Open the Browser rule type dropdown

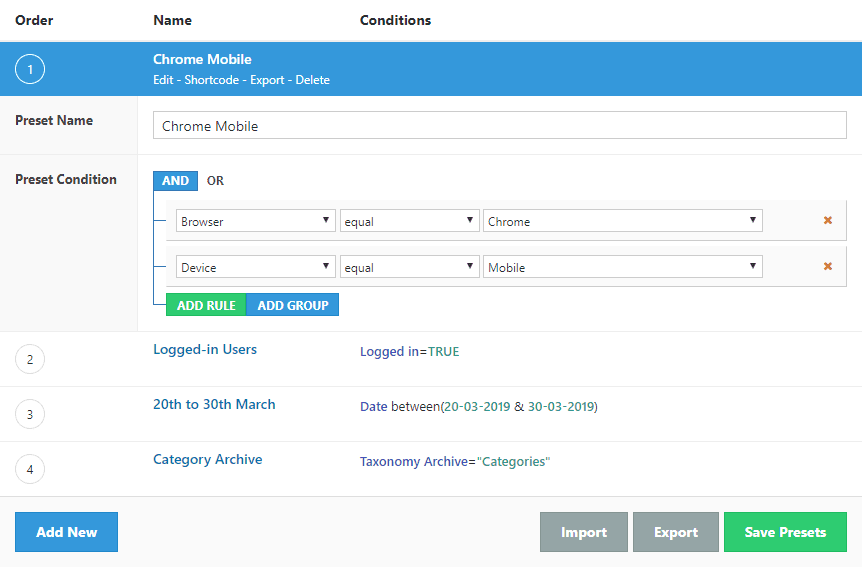pyautogui.click(x=255, y=221)
